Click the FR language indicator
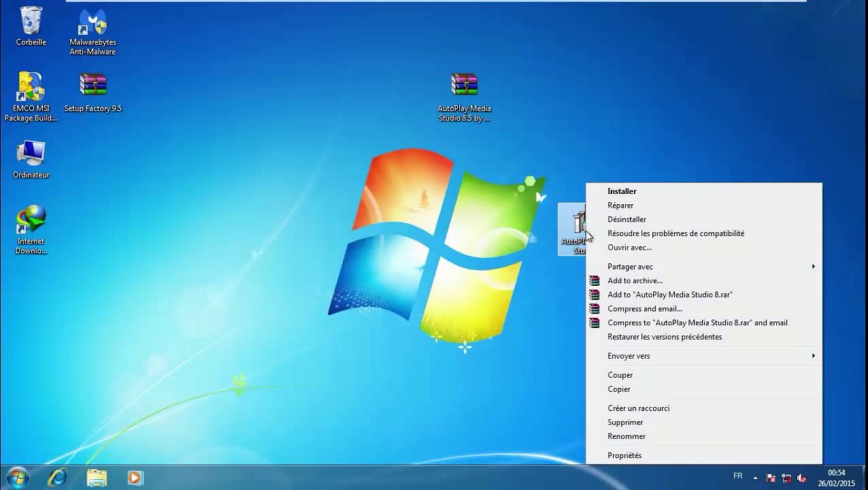 738,476
